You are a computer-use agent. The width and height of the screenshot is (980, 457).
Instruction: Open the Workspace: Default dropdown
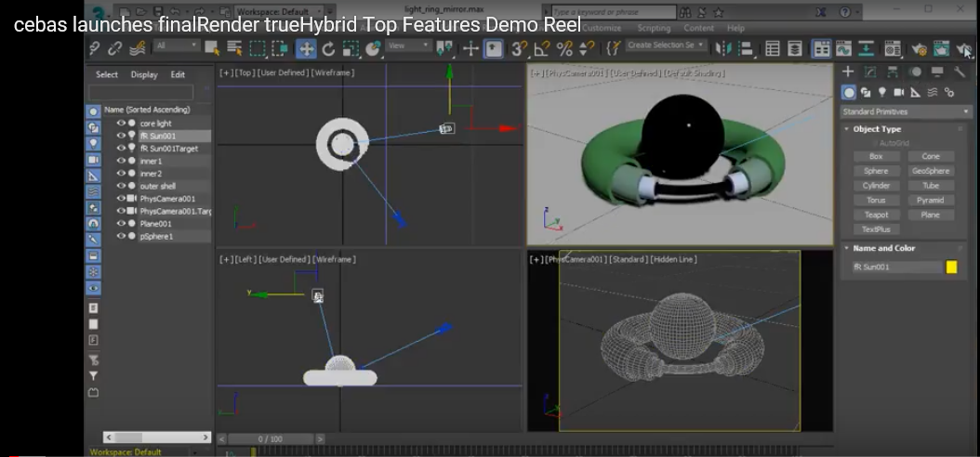point(279,12)
